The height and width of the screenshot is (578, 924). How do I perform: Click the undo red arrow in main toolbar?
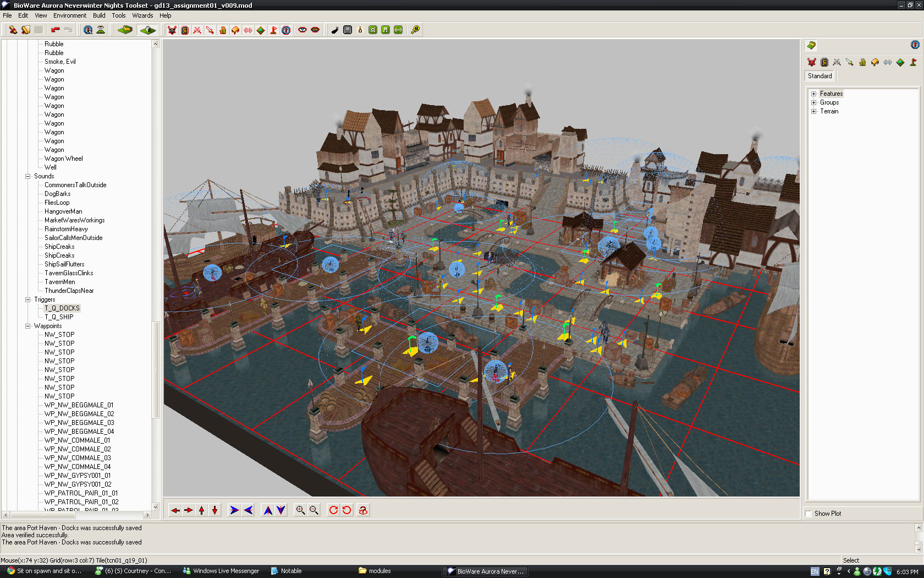(56, 30)
